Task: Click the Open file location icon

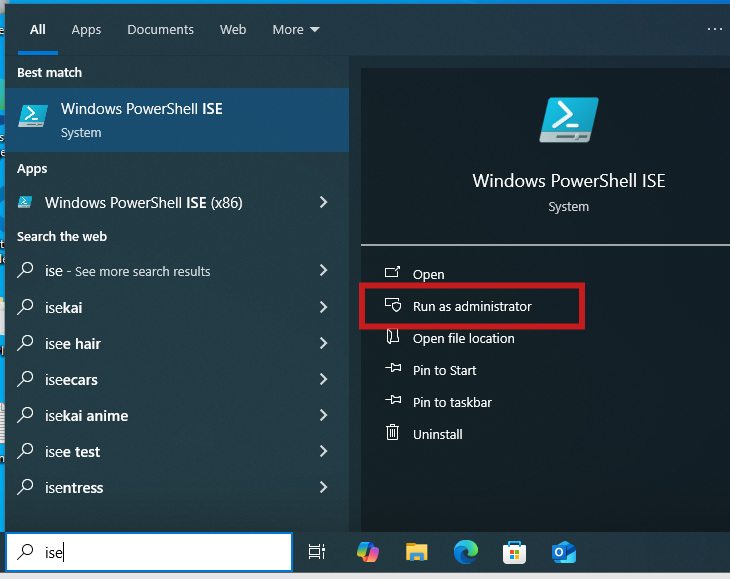Action: coord(393,336)
